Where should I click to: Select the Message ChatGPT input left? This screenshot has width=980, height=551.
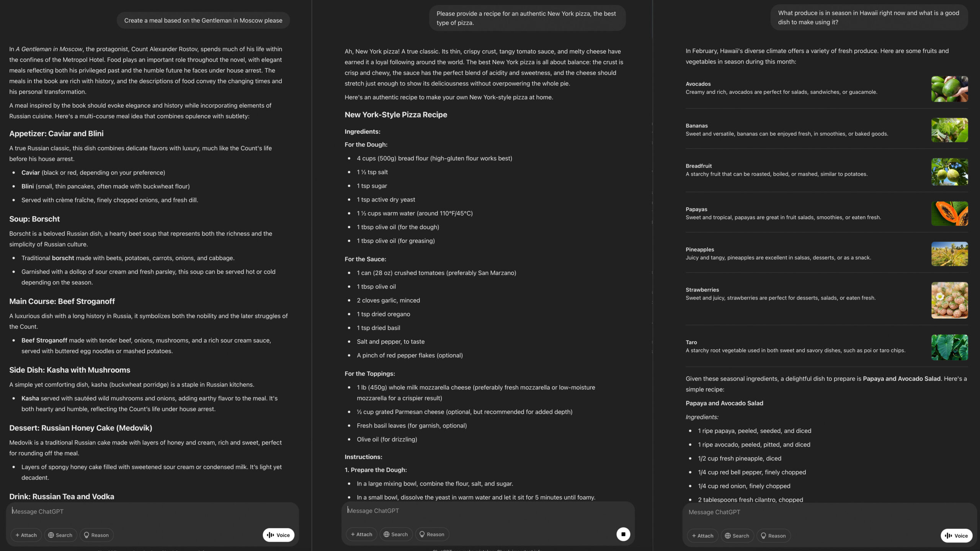[154, 511]
